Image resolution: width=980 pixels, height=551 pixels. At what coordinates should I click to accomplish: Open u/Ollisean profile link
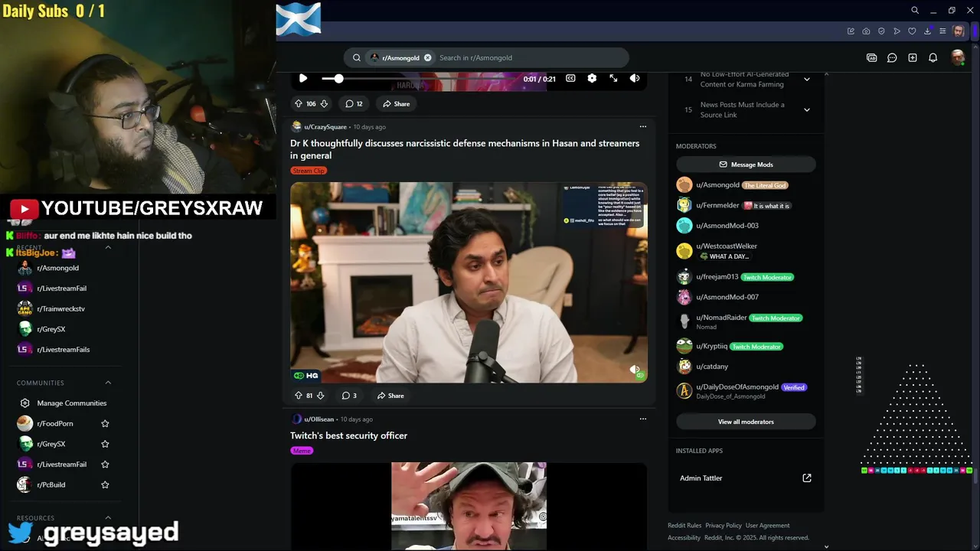click(318, 419)
